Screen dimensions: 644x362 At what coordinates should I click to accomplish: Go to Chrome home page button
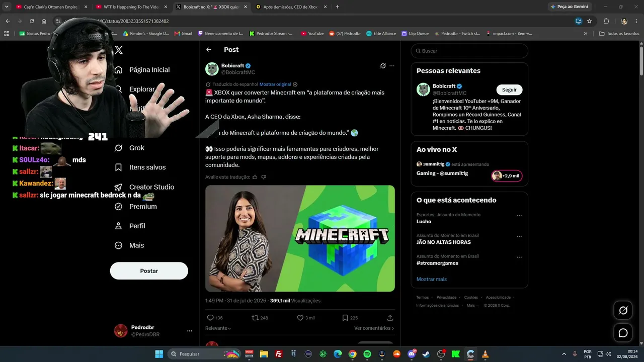[x=44, y=21]
